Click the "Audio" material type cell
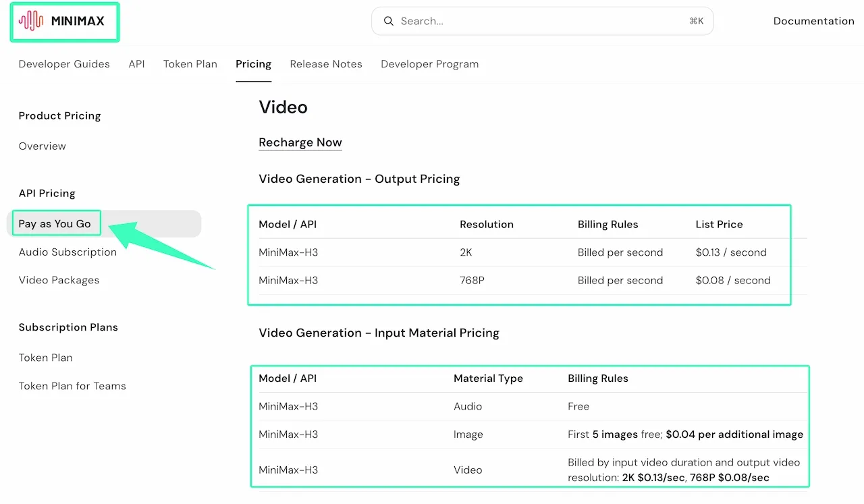 468,406
